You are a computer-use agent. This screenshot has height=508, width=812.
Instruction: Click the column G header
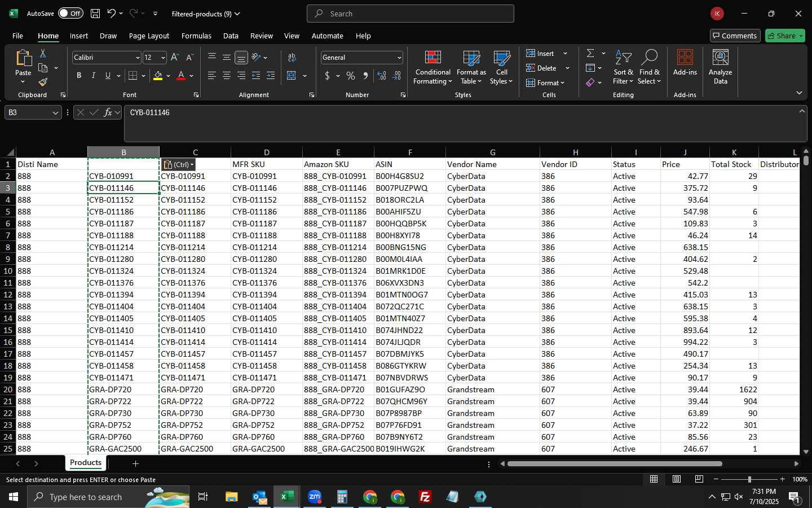492,152
